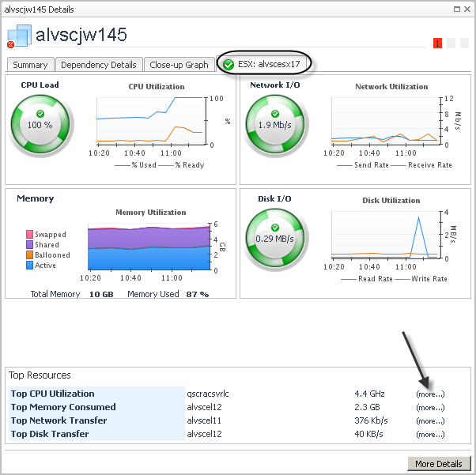Click the Network I/O 1.9 Mb/s gauge
This screenshot has height=475, width=476.
click(275, 124)
